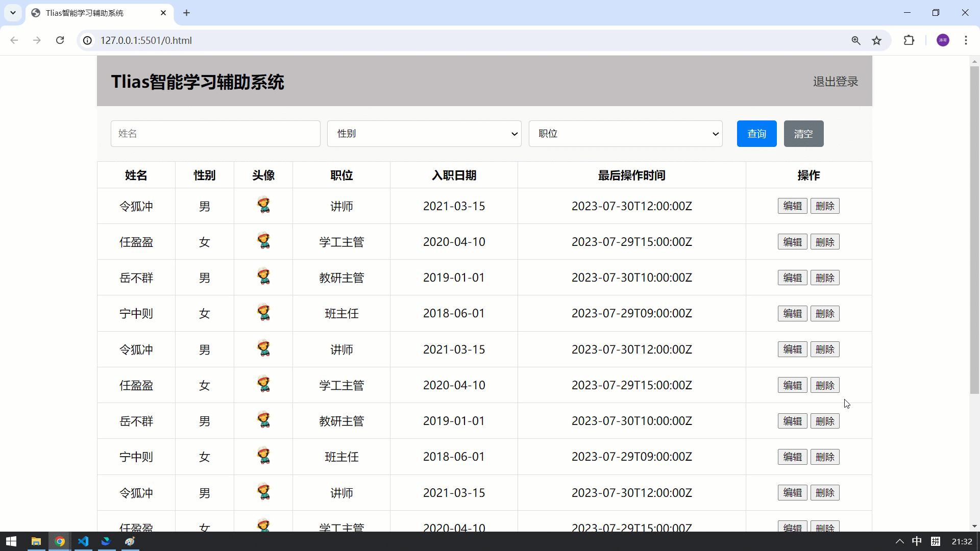Open the new tab plus button
The width and height of the screenshot is (980, 551).
(x=186, y=13)
